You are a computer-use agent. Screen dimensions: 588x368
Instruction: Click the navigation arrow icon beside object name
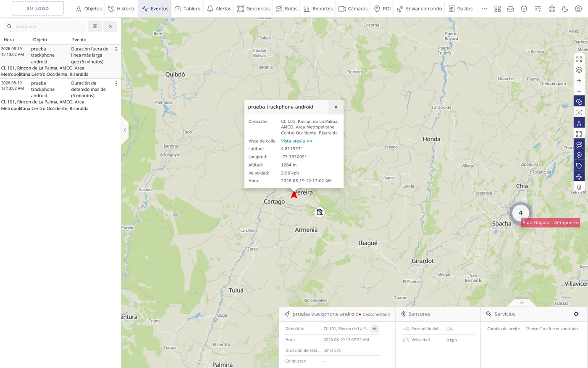point(287,314)
